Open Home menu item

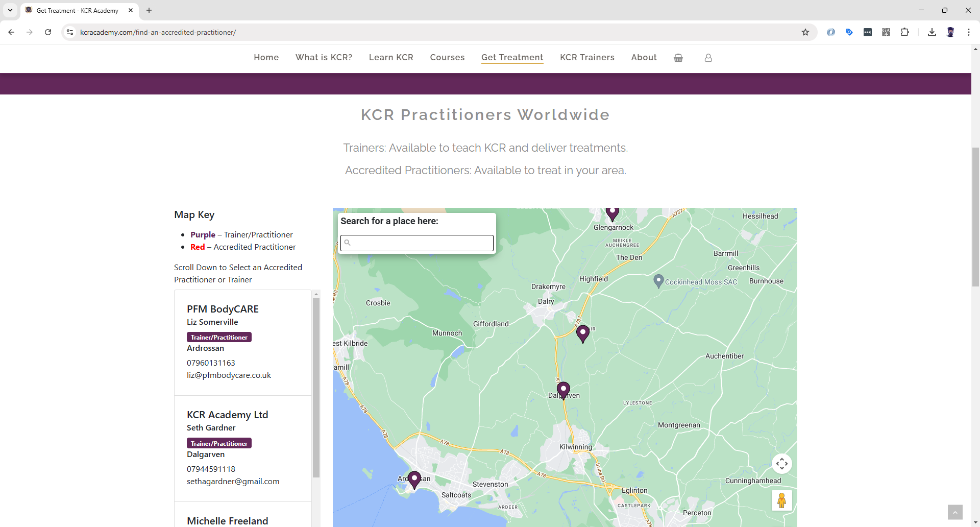pos(266,58)
